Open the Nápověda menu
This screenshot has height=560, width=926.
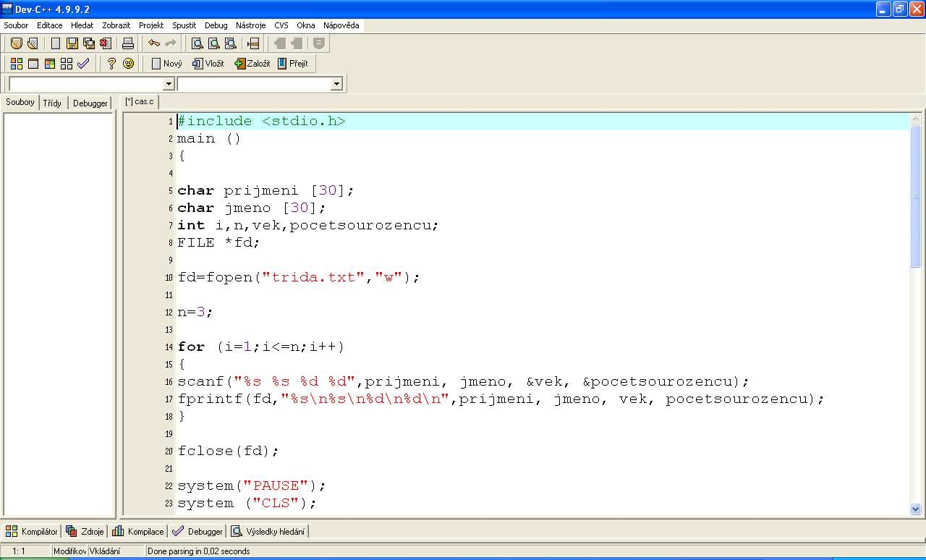[x=341, y=25]
